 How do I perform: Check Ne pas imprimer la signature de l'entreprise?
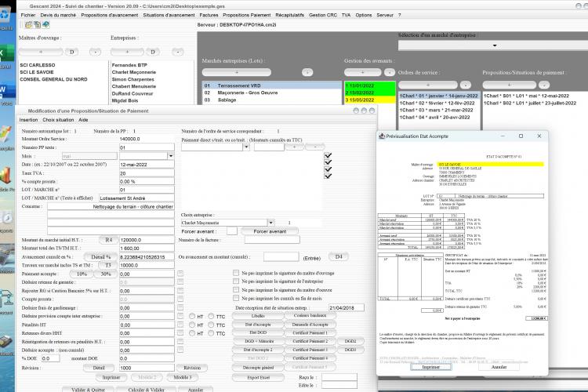pyautogui.click(x=236, y=281)
